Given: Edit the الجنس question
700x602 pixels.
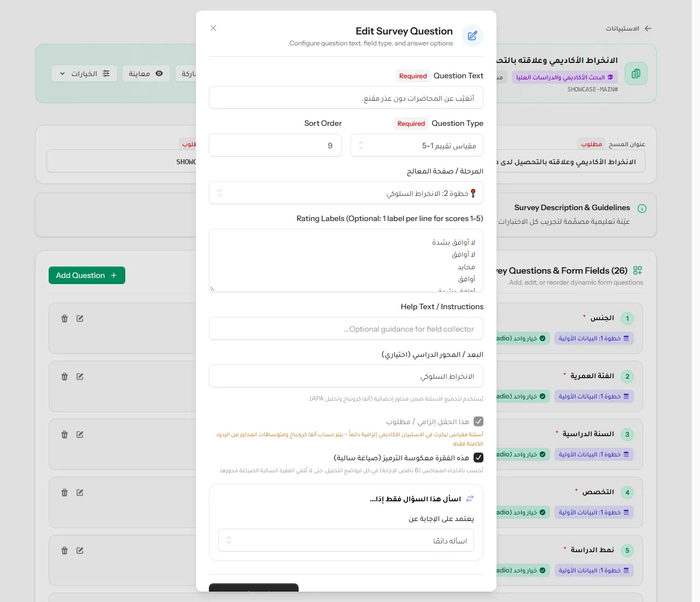Looking at the screenshot, I should point(80,319).
